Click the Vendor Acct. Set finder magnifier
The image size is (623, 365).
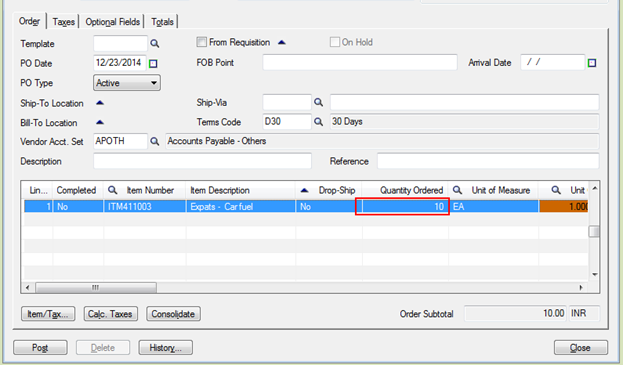pyautogui.click(x=155, y=141)
